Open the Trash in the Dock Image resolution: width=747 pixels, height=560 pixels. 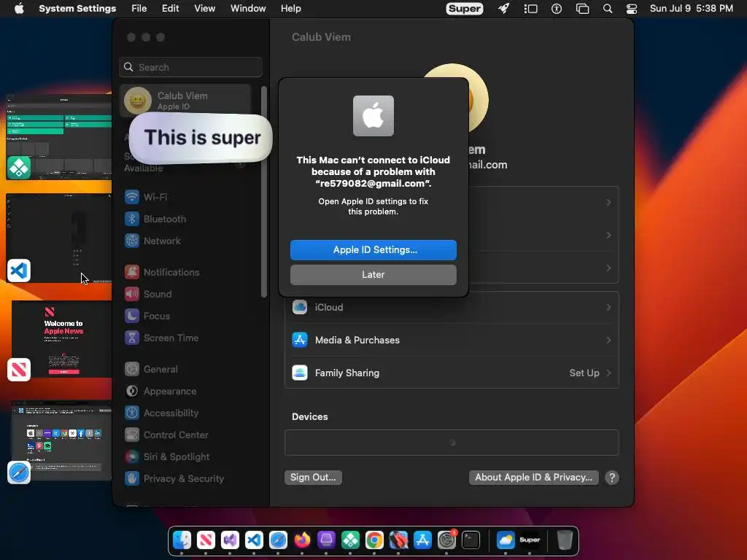pos(565,540)
